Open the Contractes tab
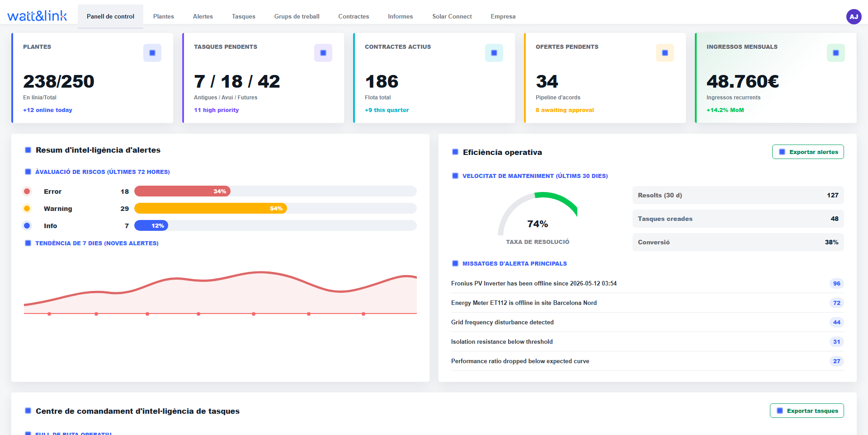The width and height of the screenshot is (868, 435). coord(354,16)
